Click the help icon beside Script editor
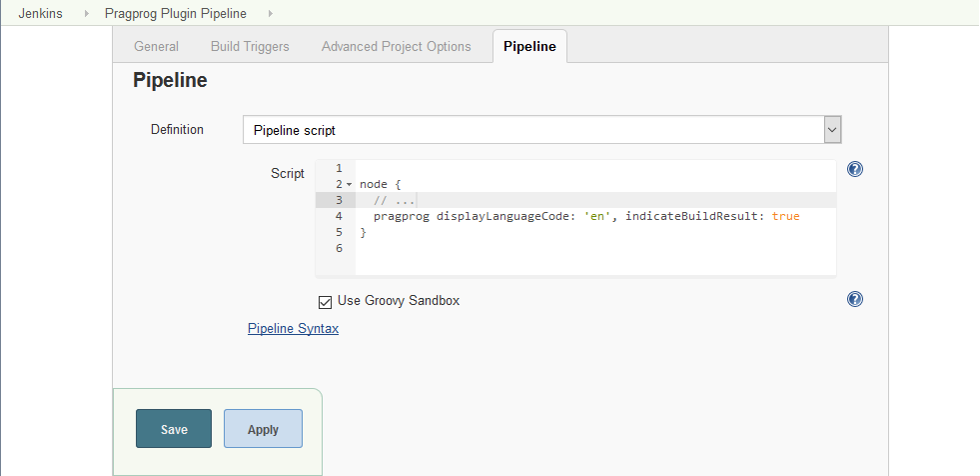The height and width of the screenshot is (476, 980). point(855,169)
